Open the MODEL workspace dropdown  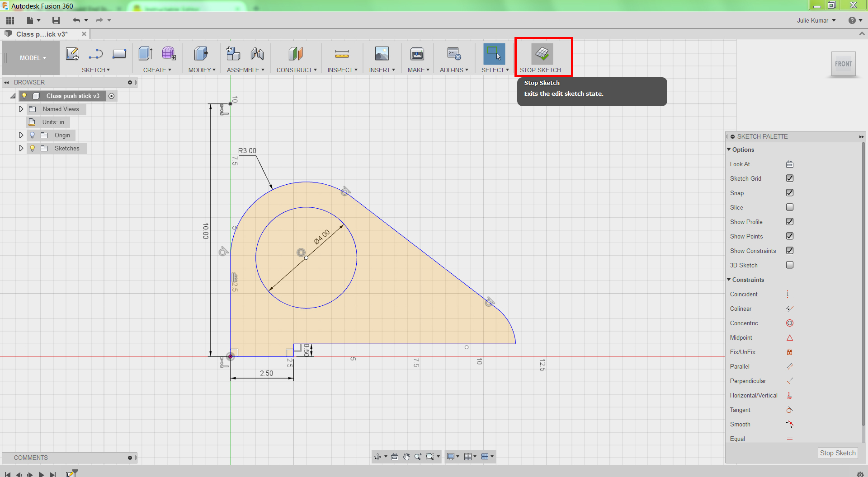(x=33, y=58)
